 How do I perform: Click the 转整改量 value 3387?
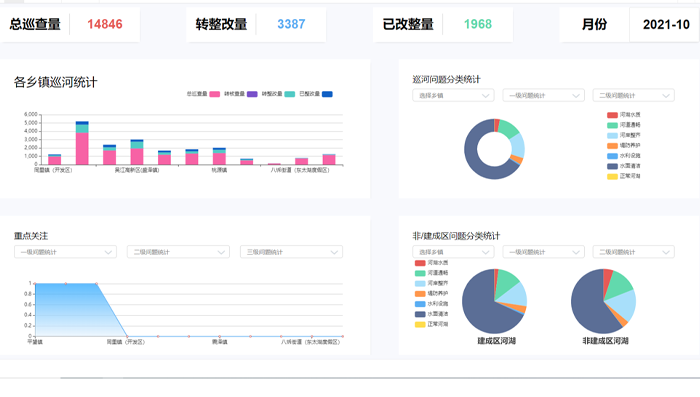291,24
